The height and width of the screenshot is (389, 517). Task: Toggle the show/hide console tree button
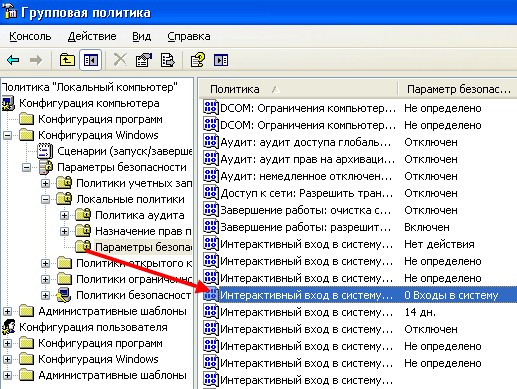click(x=91, y=60)
